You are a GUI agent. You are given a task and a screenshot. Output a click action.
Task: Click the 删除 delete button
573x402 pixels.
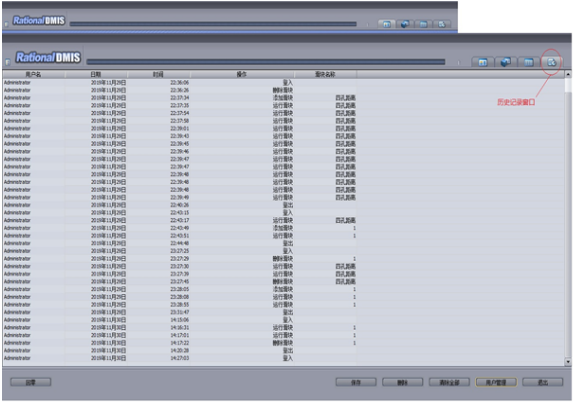coord(402,382)
